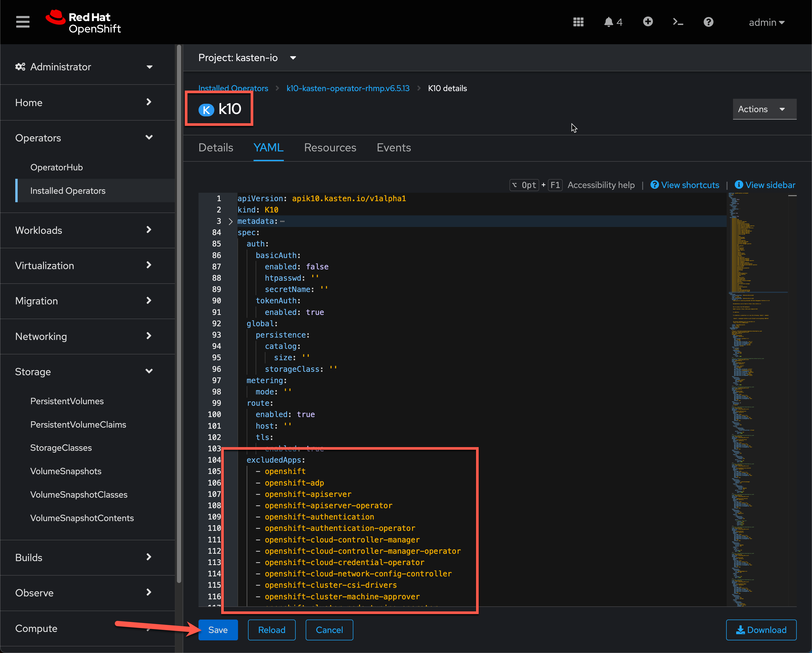Open StorageClasses
This screenshot has width=812, height=653.
tap(61, 448)
